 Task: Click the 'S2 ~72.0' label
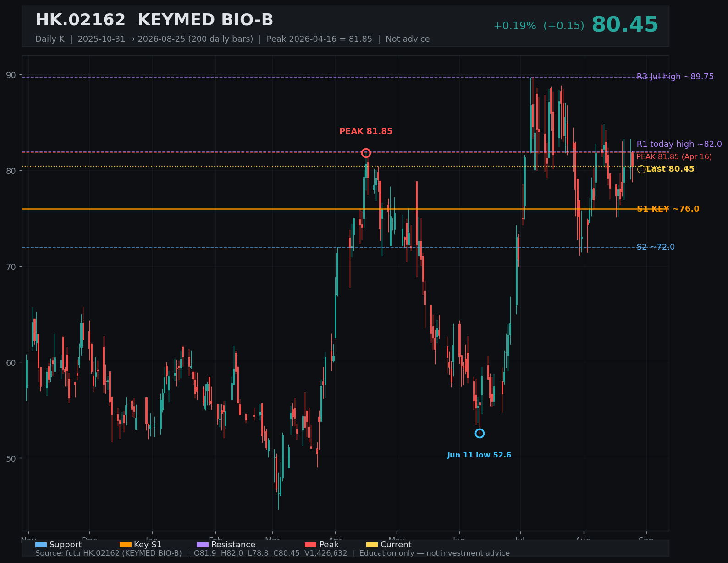[x=656, y=247]
